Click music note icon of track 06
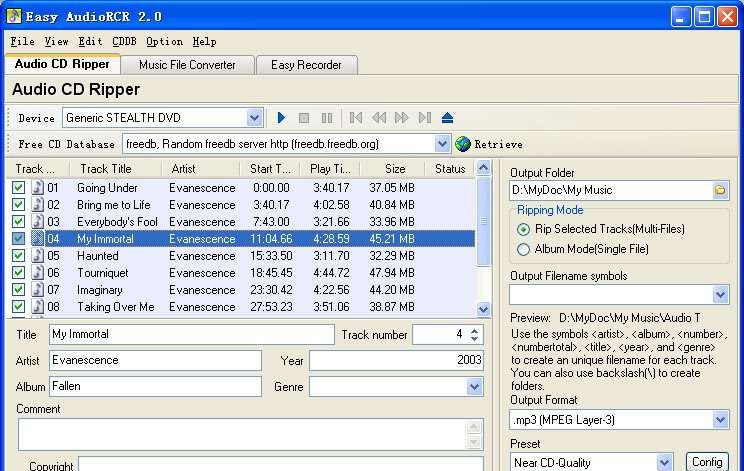Image resolution: width=744 pixels, height=471 pixels. point(37,273)
